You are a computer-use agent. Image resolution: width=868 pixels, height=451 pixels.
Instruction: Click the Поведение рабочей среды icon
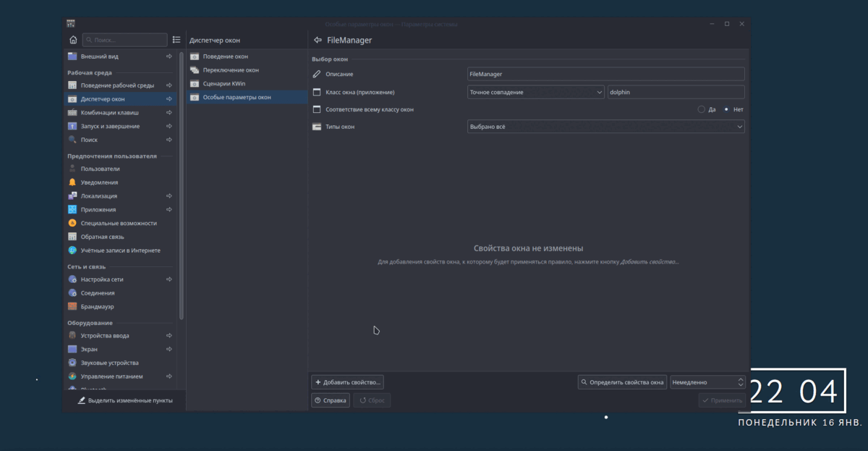(x=72, y=85)
